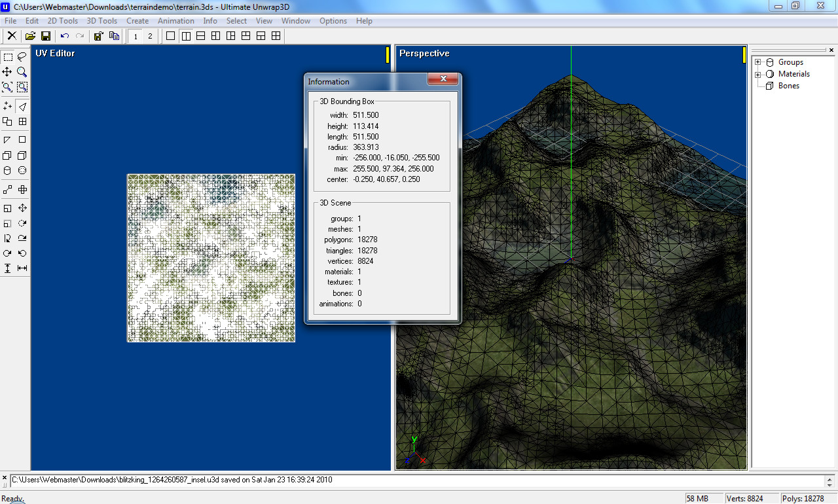Image resolution: width=838 pixels, height=504 pixels.
Task: Click the copy icon in the toolbar
Action: pos(114,36)
